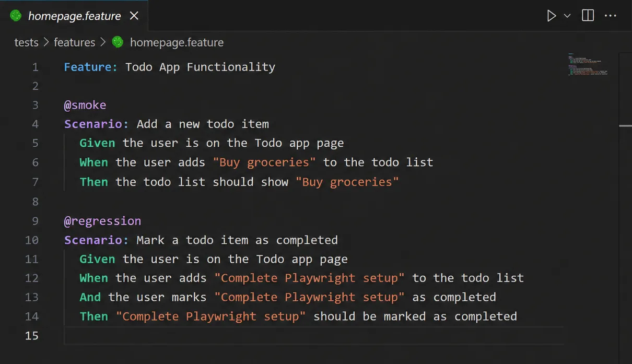632x364 pixels.
Task: Click text should be marked as completed
Action: click(x=415, y=316)
